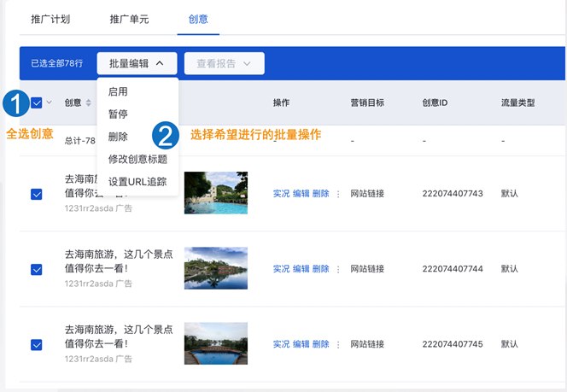Collapse the 批量编辑 dropdown
The width and height of the screenshot is (567, 392).
point(137,63)
